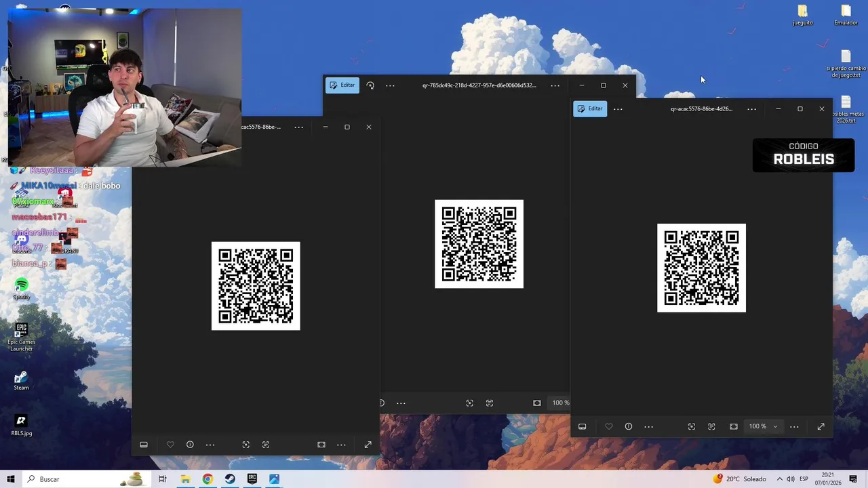
Task: Switch to Photos app on taskbar
Action: tap(274, 479)
